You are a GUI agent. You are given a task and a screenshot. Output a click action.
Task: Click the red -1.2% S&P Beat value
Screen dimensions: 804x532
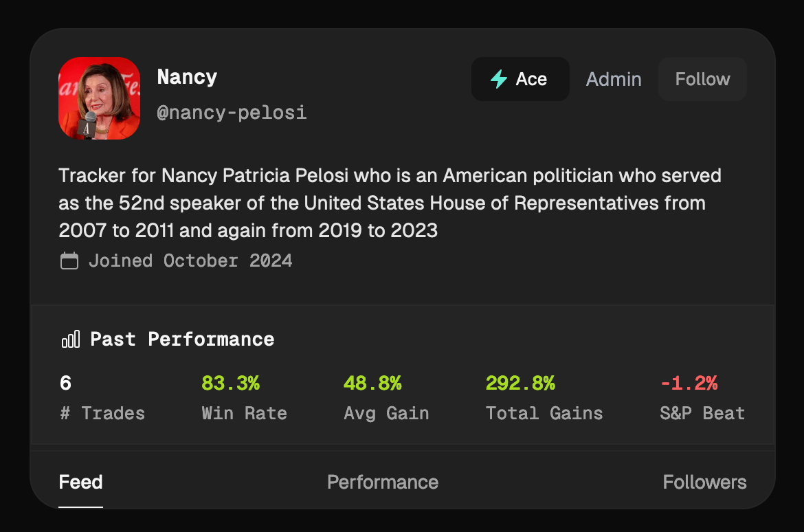point(689,384)
